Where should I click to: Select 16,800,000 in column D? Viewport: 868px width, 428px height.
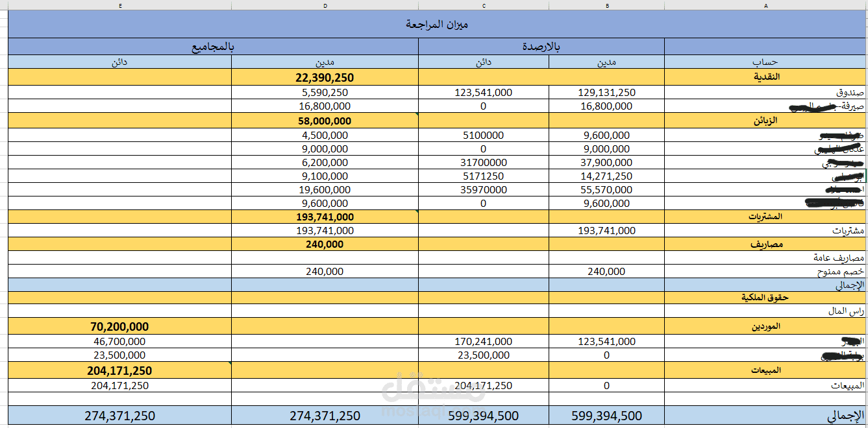(325, 106)
